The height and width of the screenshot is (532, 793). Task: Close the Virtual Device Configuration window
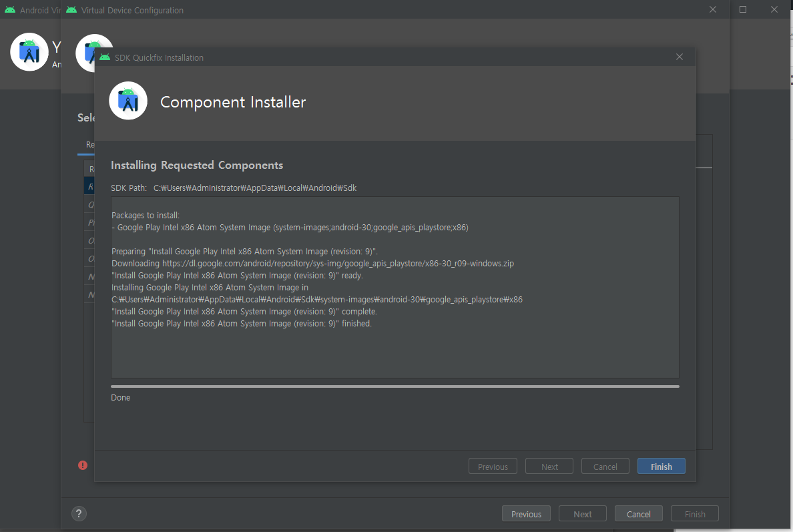tap(713, 9)
